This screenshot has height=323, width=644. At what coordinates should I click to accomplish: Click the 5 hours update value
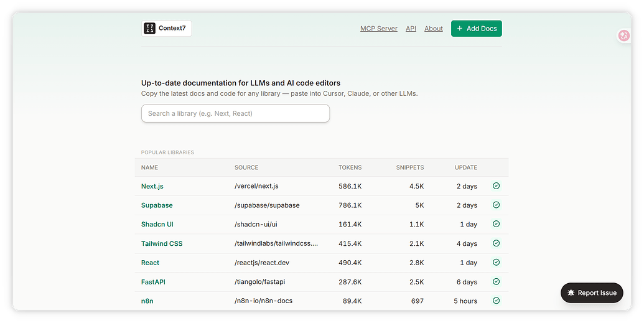tap(465, 301)
